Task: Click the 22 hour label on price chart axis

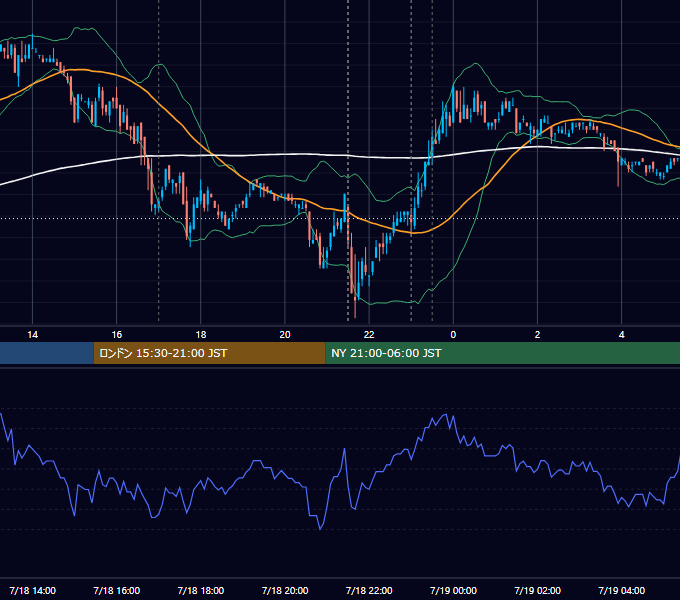Action: tap(369, 335)
